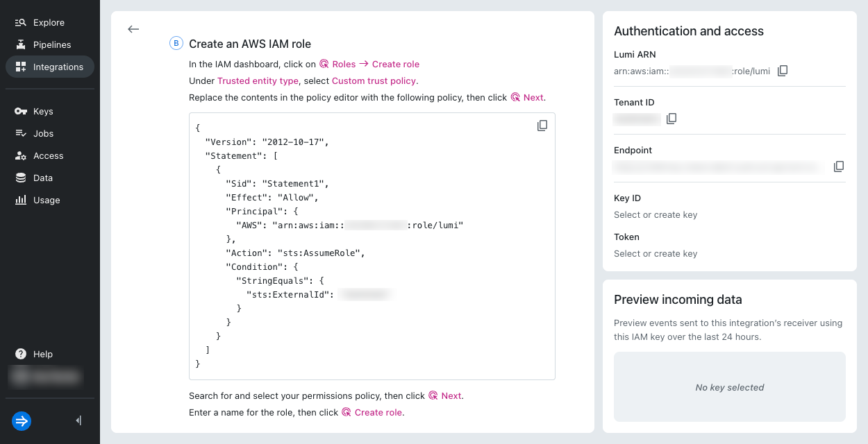Viewport: 868px width, 444px height.
Task: Open the Access people icon
Action: coord(21,155)
